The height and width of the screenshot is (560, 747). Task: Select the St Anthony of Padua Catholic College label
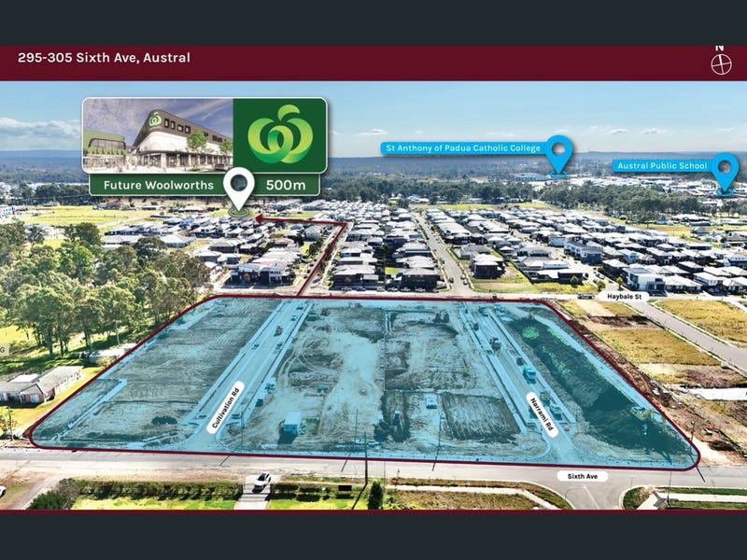tap(461, 148)
